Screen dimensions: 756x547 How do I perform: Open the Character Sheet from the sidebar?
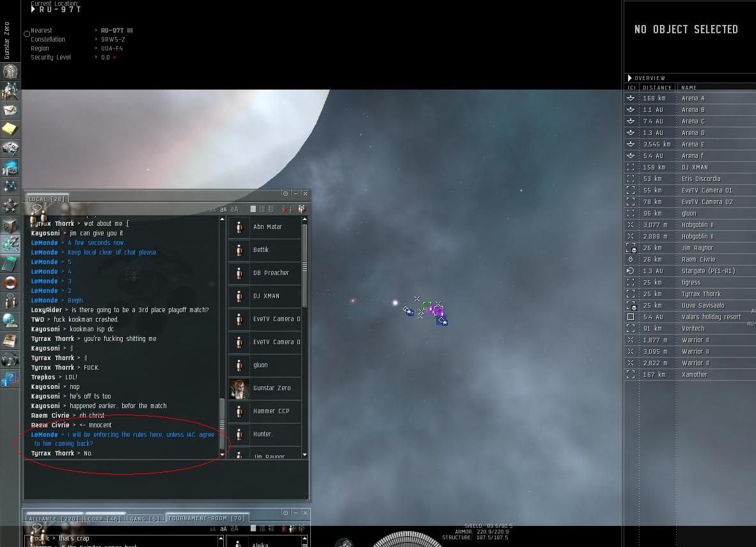[x=10, y=72]
